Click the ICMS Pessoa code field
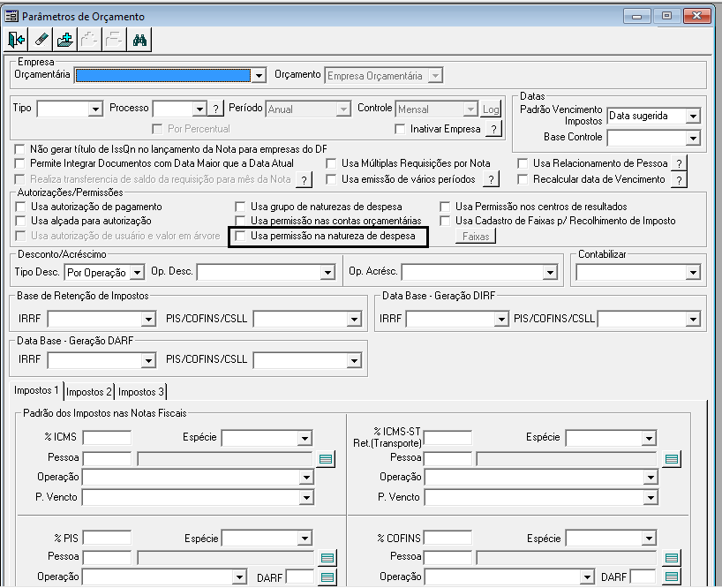The width and height of the screenshot is (722, 588). (x=107, y=458)
